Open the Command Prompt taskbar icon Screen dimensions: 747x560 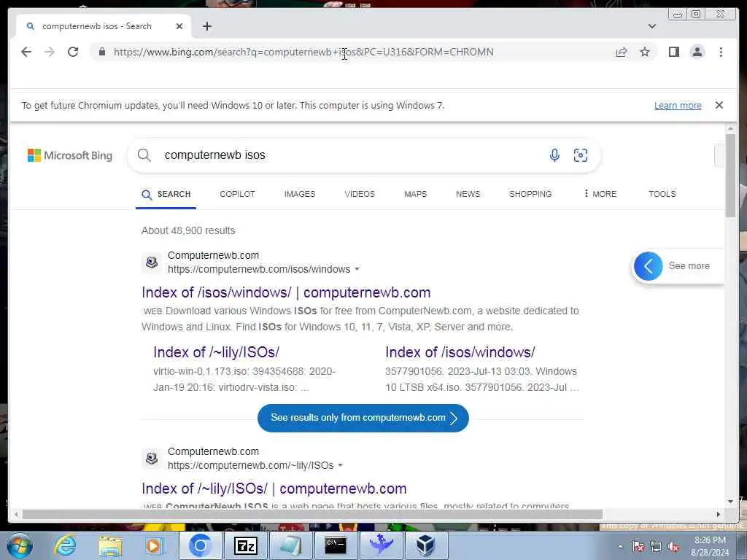336,545
